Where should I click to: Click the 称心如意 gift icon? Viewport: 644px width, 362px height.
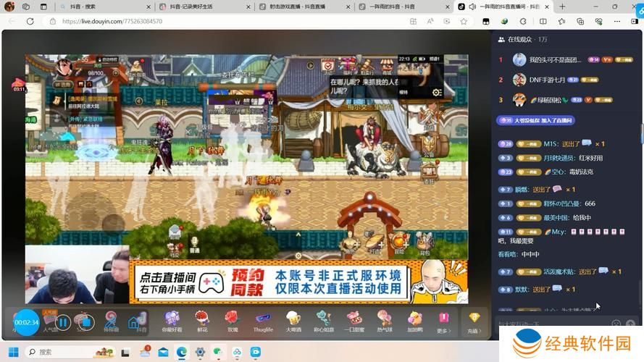(x=324, y=319)
